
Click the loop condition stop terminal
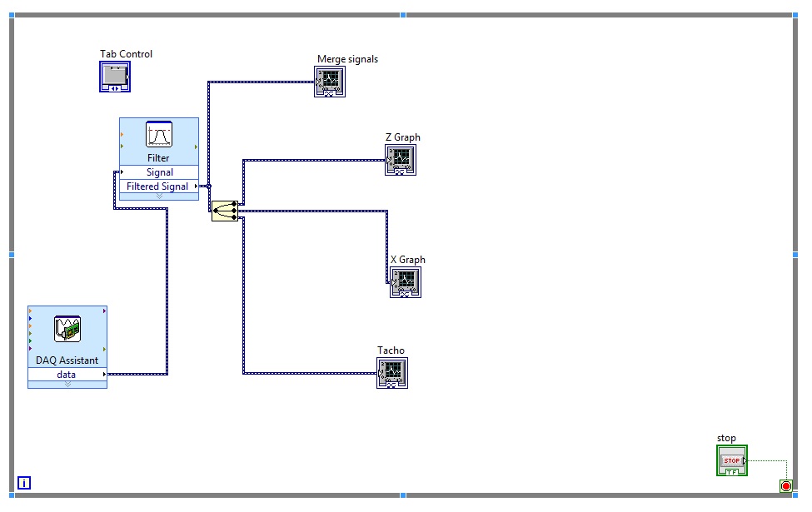785,485
